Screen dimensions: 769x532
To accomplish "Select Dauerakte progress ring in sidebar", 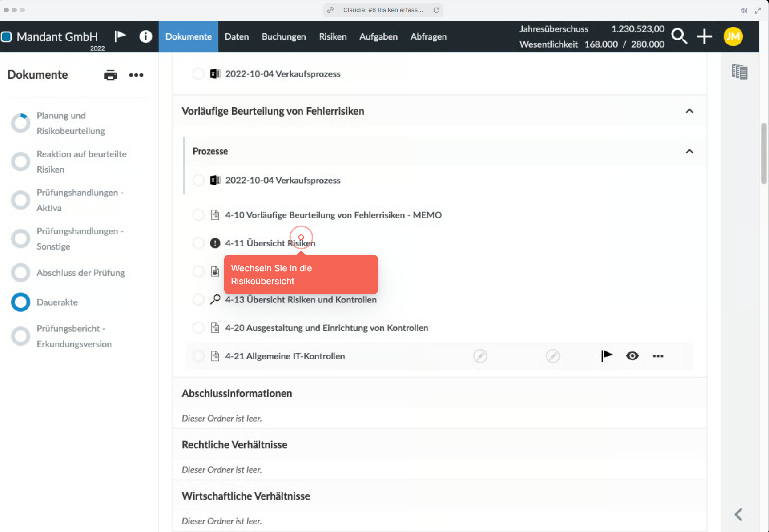I will coord(20,302).
